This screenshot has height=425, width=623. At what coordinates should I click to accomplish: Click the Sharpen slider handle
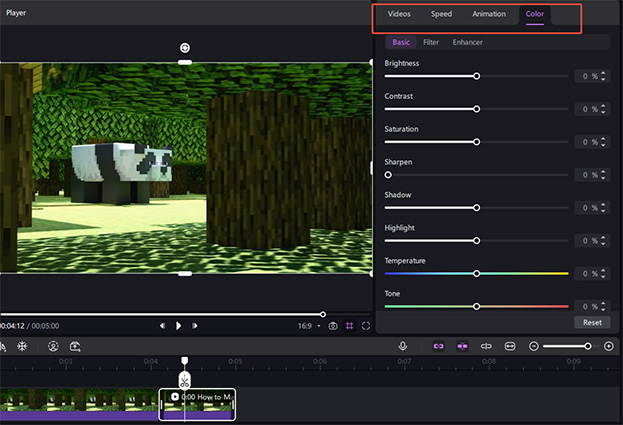388,175
